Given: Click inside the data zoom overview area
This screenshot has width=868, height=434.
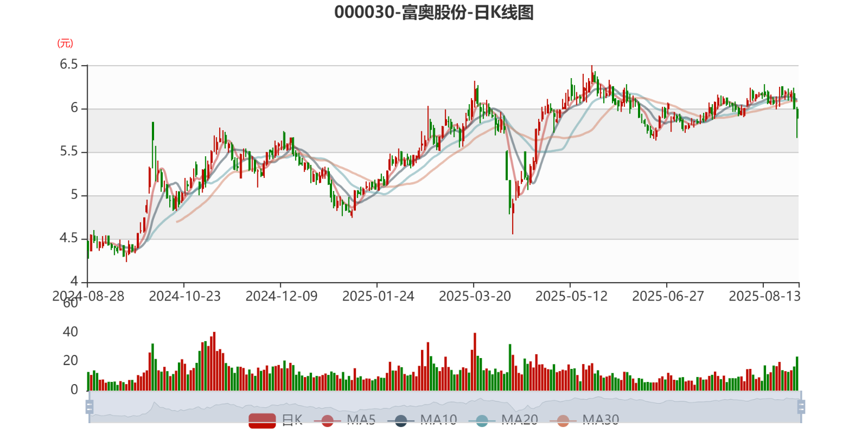Looking at the screenshot, I should 445,407.
